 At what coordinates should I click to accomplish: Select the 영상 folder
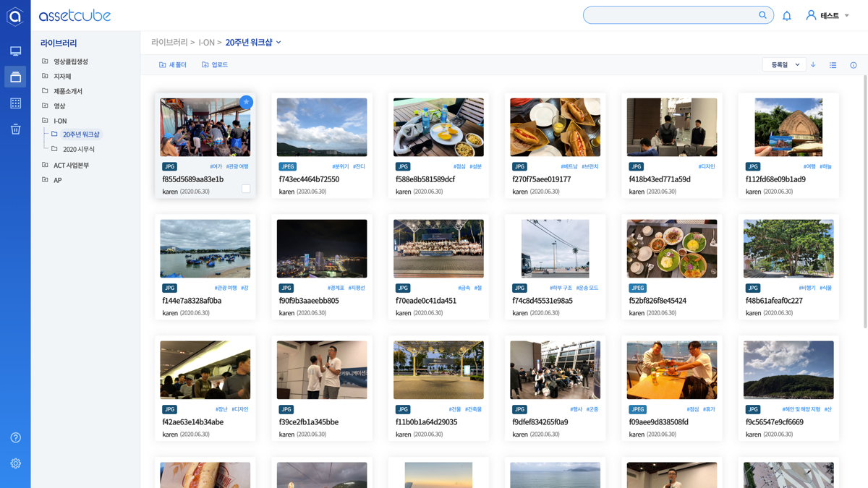59,106
